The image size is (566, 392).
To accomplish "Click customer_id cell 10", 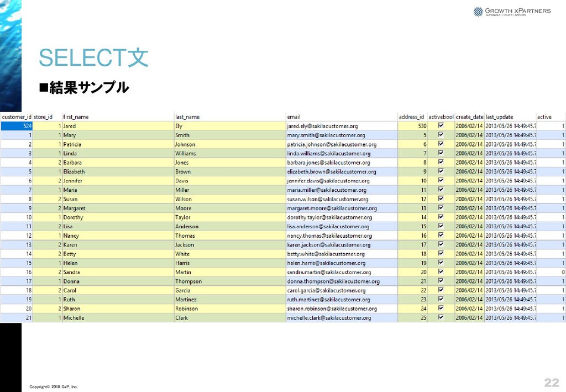I will (x=17, y=217).
